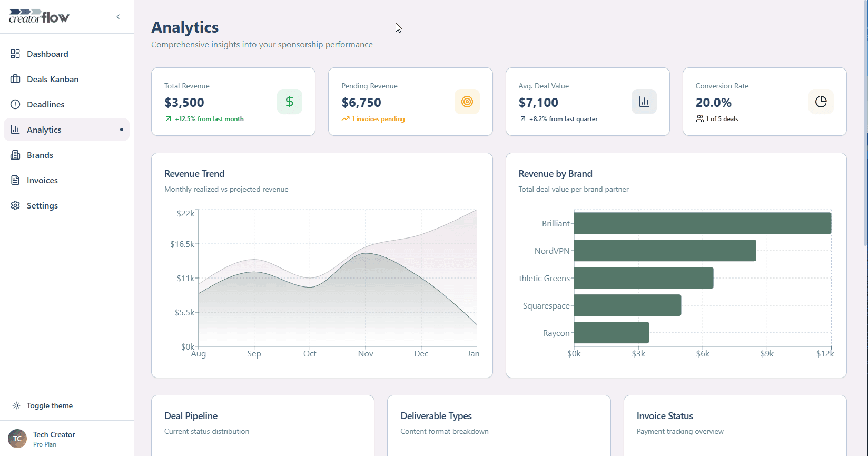This screenshot has width=868, height=456.
Task: Click the dollar sign icon in Total Revenue
Action: click(289, 102)
